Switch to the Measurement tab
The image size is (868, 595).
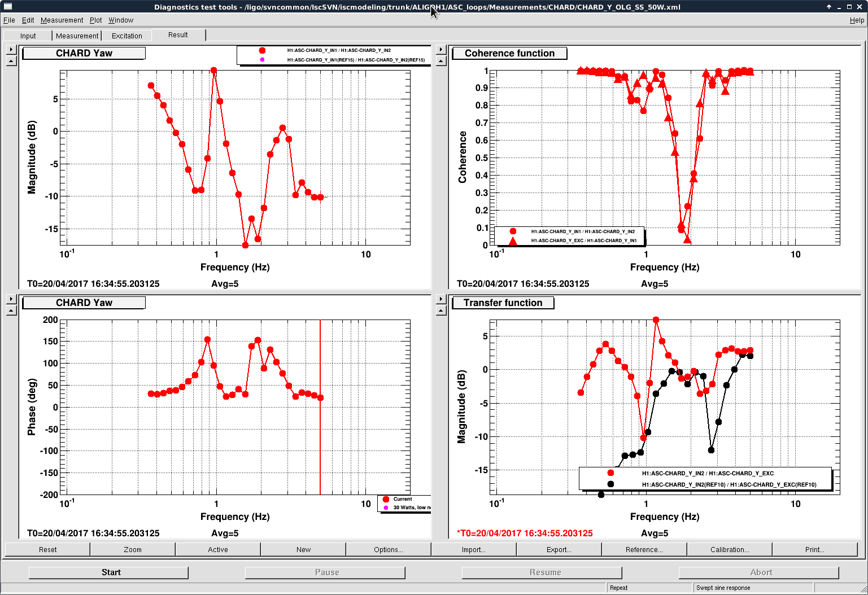(77, 36)
